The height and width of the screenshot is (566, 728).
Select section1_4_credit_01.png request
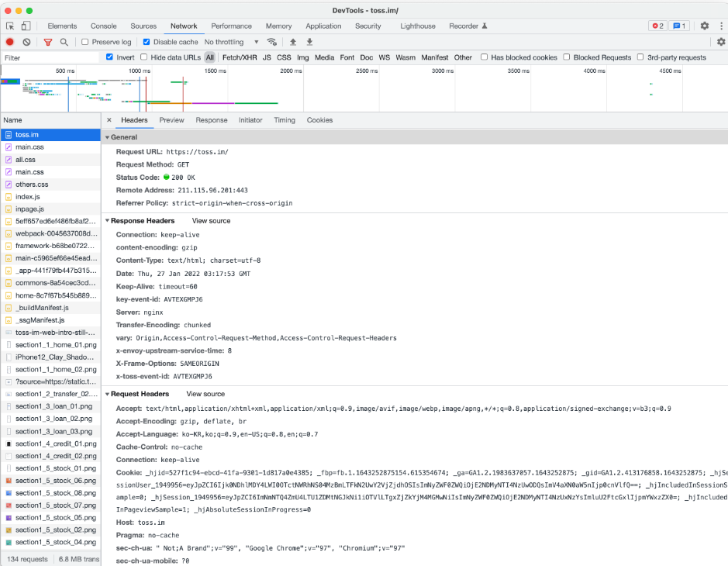click(x=50, y=443)
